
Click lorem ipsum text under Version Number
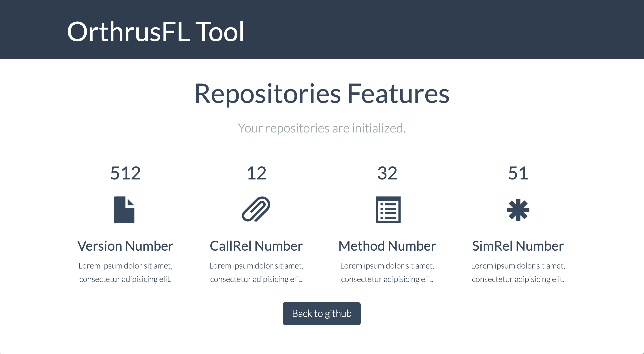[125, 272]
